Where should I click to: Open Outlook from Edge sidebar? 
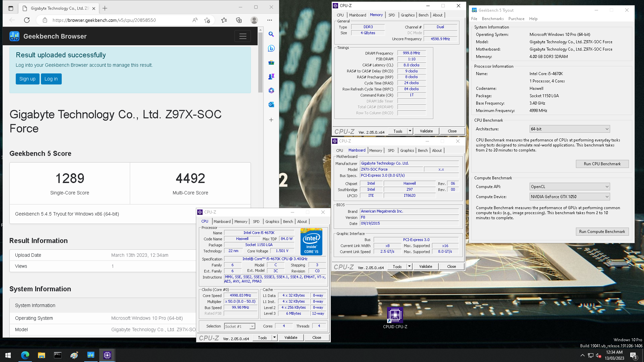(271, 105)
